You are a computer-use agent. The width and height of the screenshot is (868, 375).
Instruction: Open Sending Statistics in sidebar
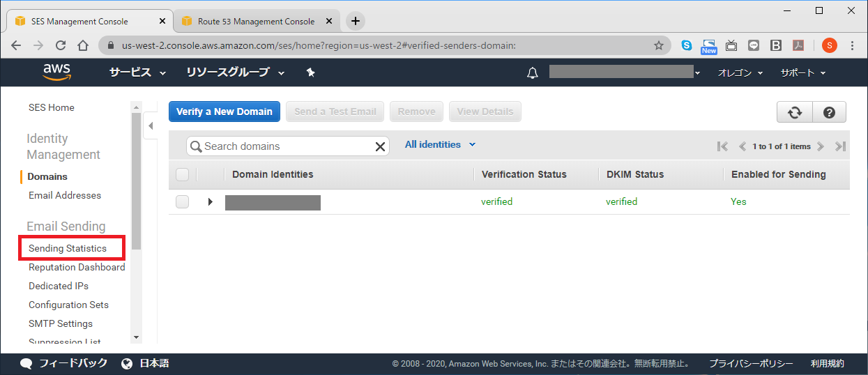click(x=68, y=249)
